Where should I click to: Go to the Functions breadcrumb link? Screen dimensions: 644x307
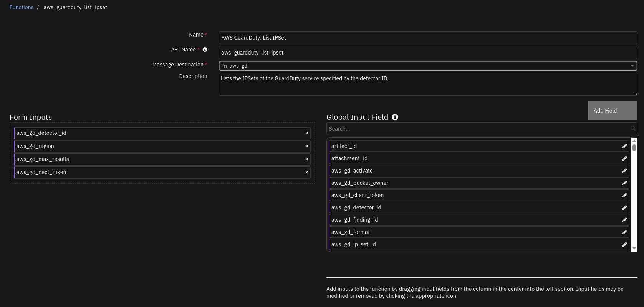point(22,7)
